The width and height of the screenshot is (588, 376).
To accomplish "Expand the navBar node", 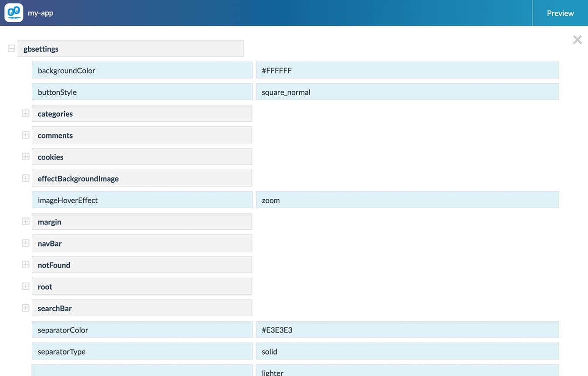I will point(25,243).
